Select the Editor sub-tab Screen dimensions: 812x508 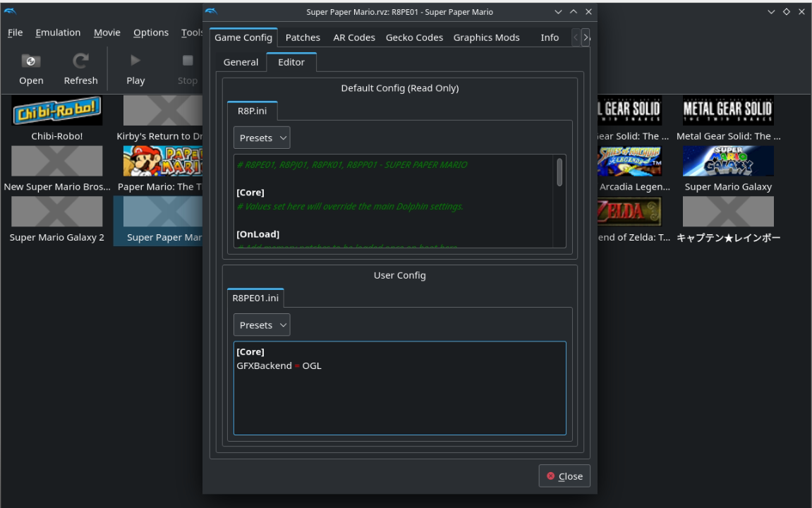click(291, 62)
